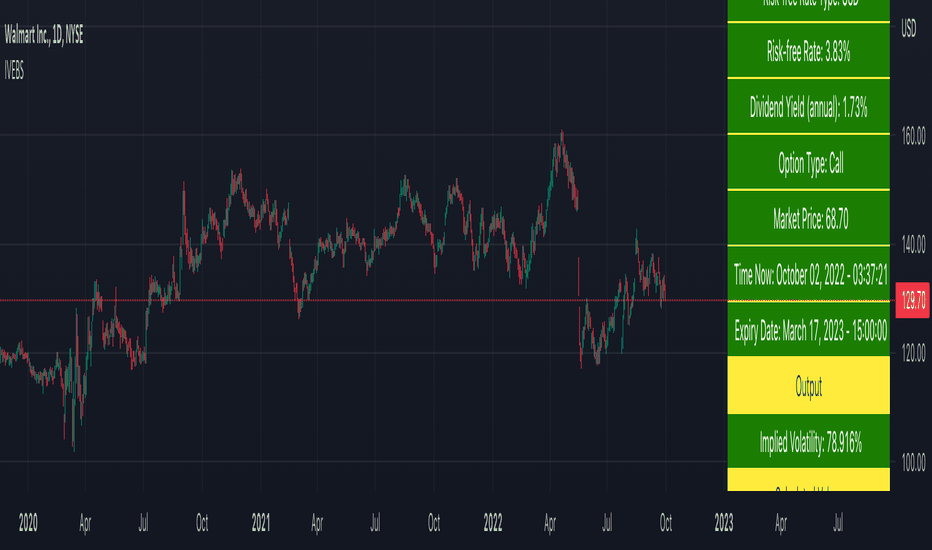
Task: Click the USD currency label on the price axis
Action: 909,28
